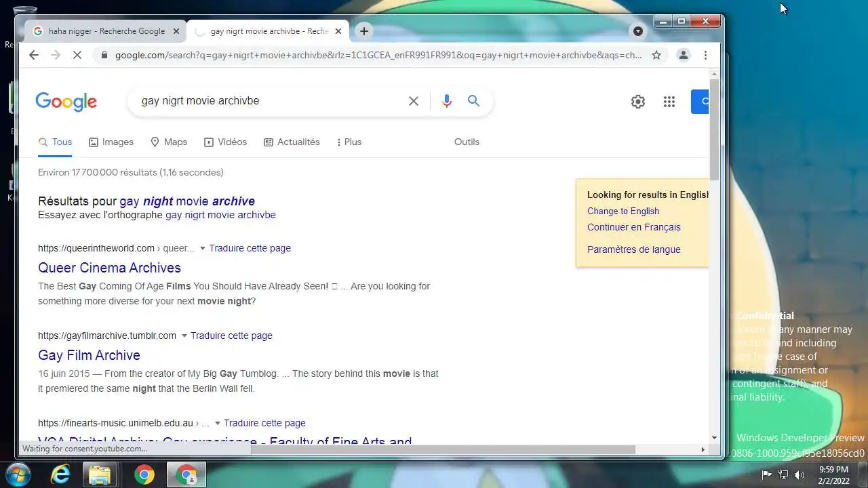
Task: Click the results count text
Action: pos(131,172)
